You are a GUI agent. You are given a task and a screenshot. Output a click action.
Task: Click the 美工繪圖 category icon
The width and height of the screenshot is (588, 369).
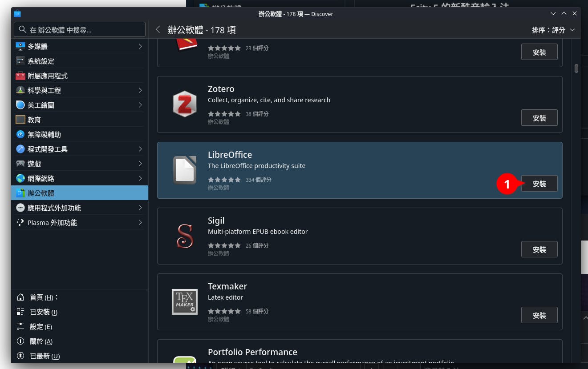click(x=20, y=105)
